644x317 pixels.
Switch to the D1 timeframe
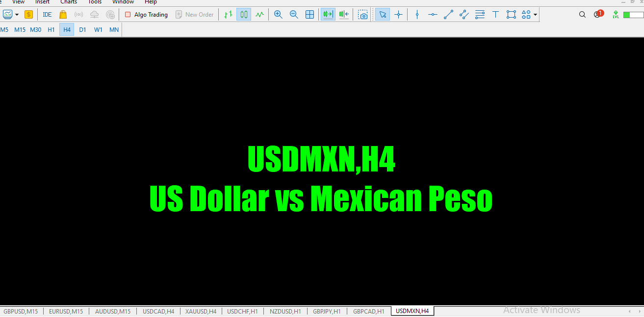[82, 29]
